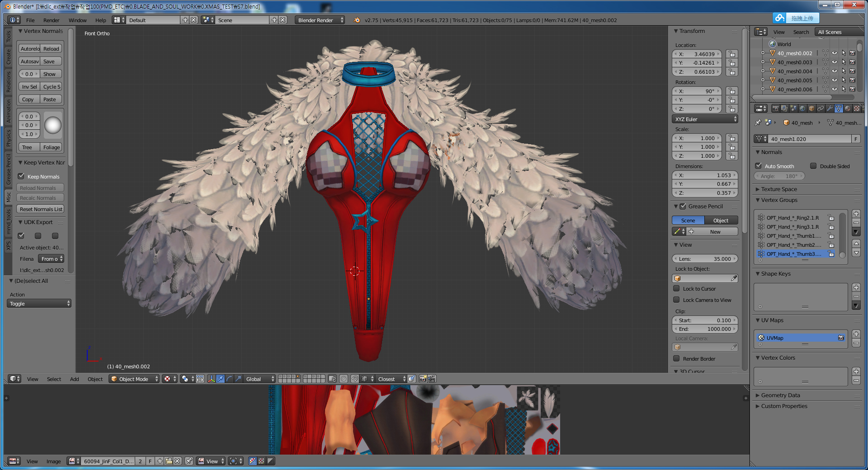The height and width of the screenshot is (470, 868).
Task: Click the Foliage button
Action: click(51, 147)
